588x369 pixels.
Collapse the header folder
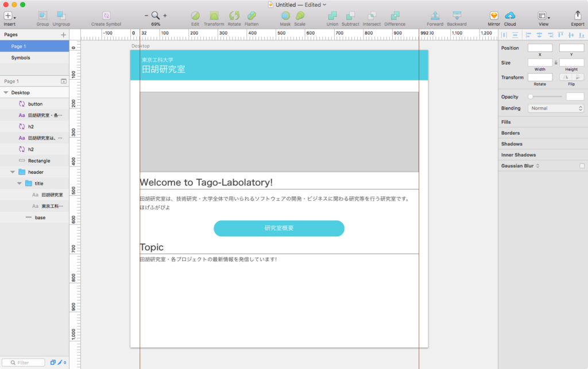click(x=13, y=172)
